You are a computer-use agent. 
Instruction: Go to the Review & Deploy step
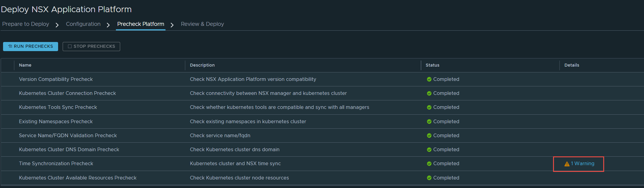pos(202,24)
